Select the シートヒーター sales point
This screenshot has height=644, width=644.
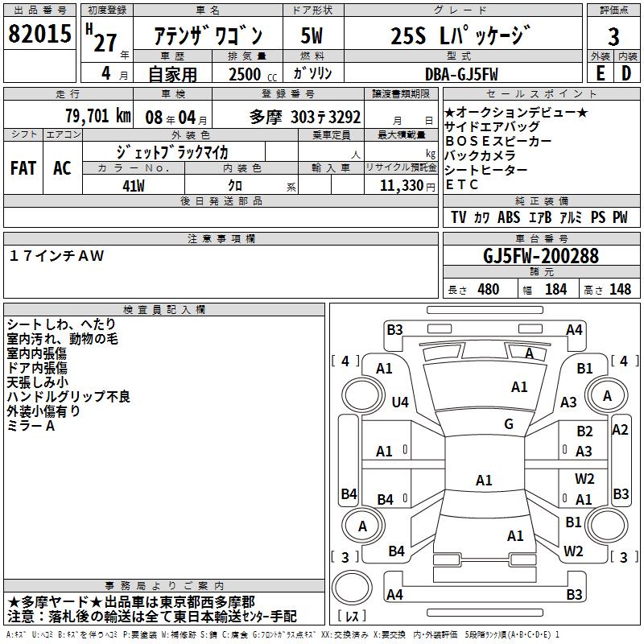(x=486, y=170)
